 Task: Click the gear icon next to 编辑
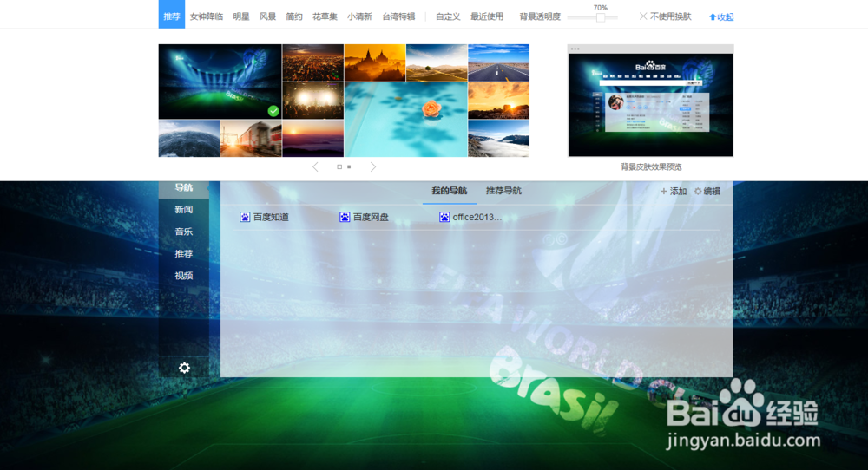(x=698, y=192)
